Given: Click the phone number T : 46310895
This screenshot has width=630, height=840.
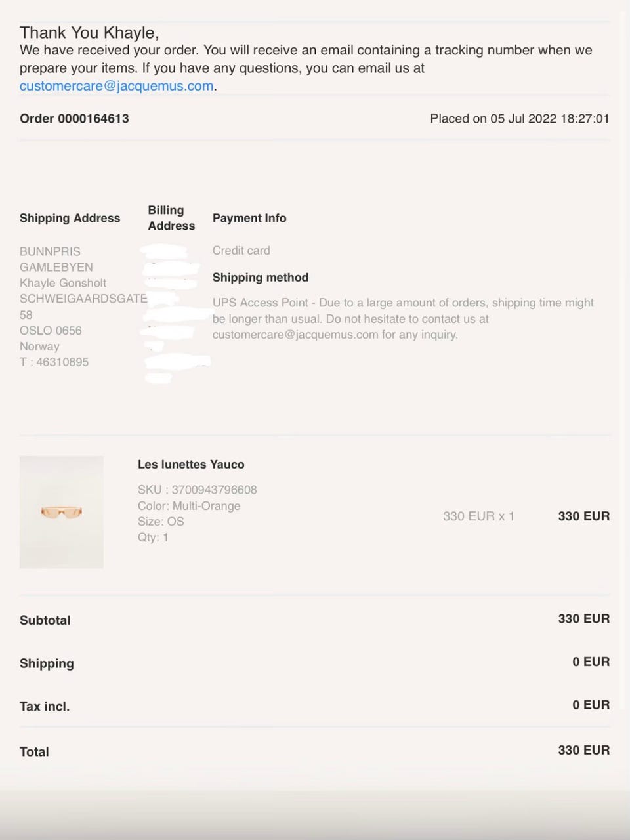Looking at the screenshot, I should 54,362.
